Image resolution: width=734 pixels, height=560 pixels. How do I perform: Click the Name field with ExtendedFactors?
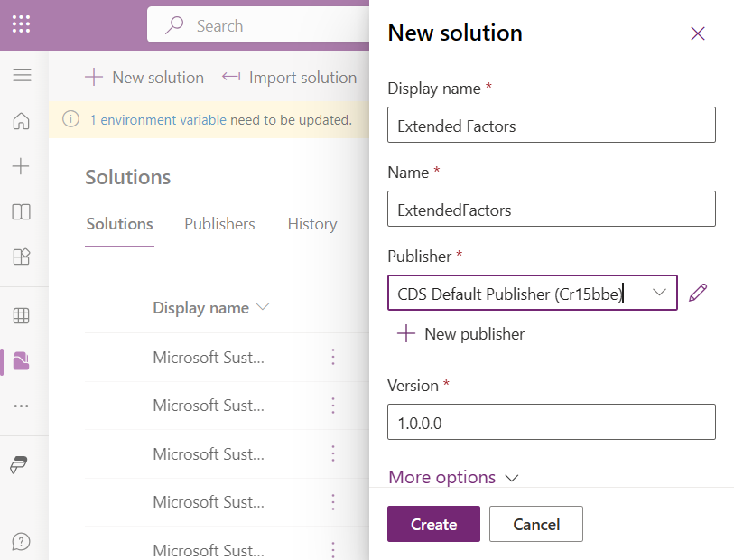[552, 209]
